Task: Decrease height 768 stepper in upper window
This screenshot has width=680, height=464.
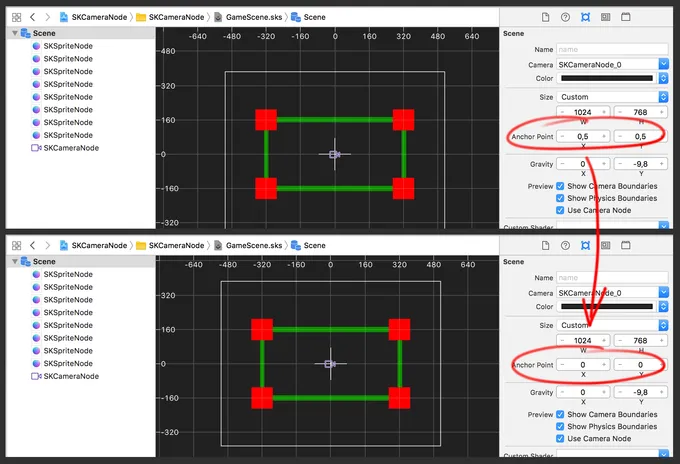Action: click(x=620, y=112)
